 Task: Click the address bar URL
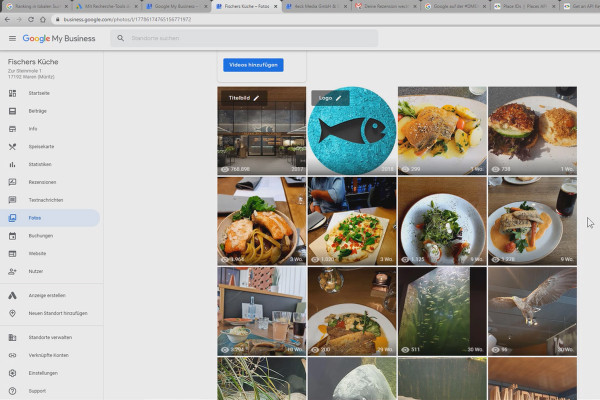pos(127,19)
